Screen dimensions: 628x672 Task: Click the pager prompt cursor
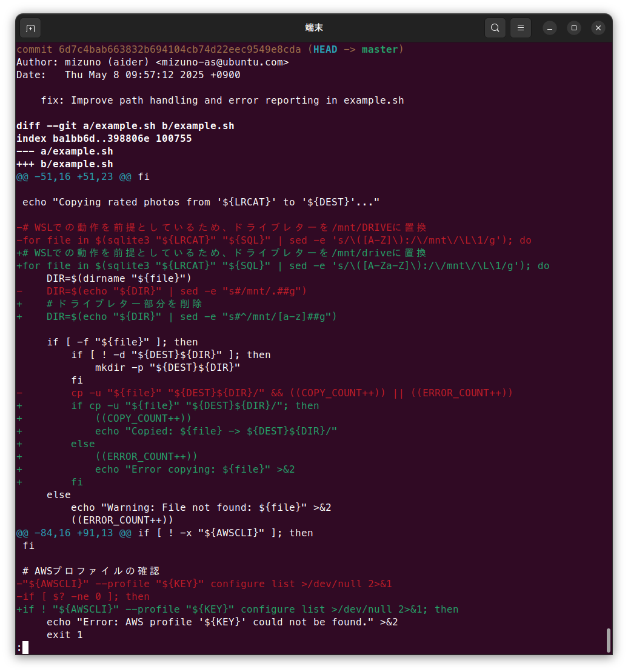pyautogui.click(x=25, y=647)
